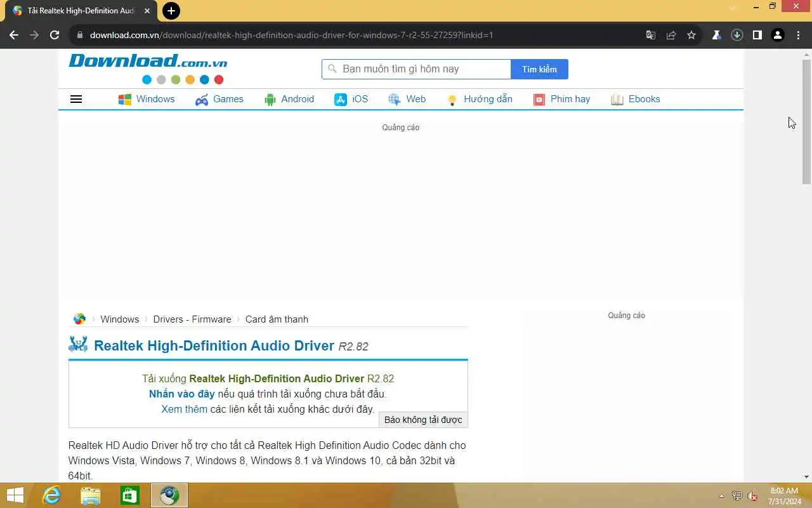Click the share page icon
Screen dimensions: 812x508
pos(671,35)
